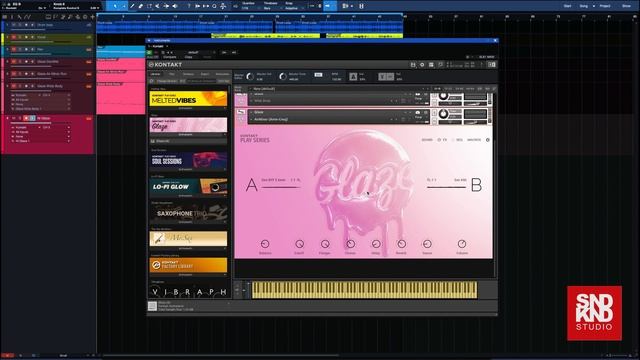Click the Master Vol knob in Kontakt
Screen dimensions: 640x360
(250, 76)
